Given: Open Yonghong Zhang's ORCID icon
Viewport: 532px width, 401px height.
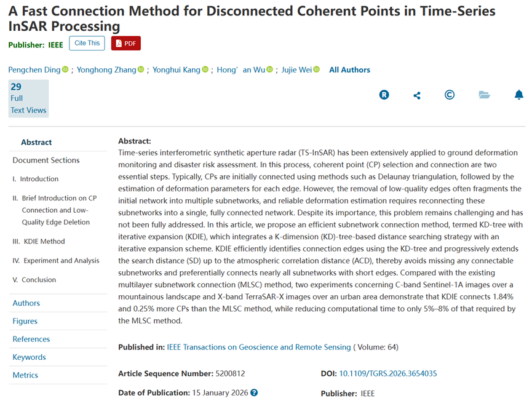Looking at the screenshot, I should click(x=141, y=69).
